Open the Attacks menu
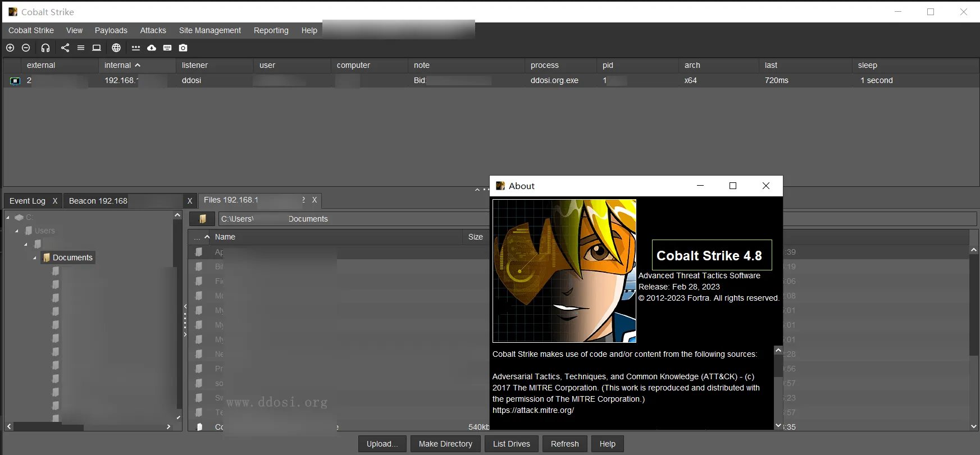 [x=153, y=30]
